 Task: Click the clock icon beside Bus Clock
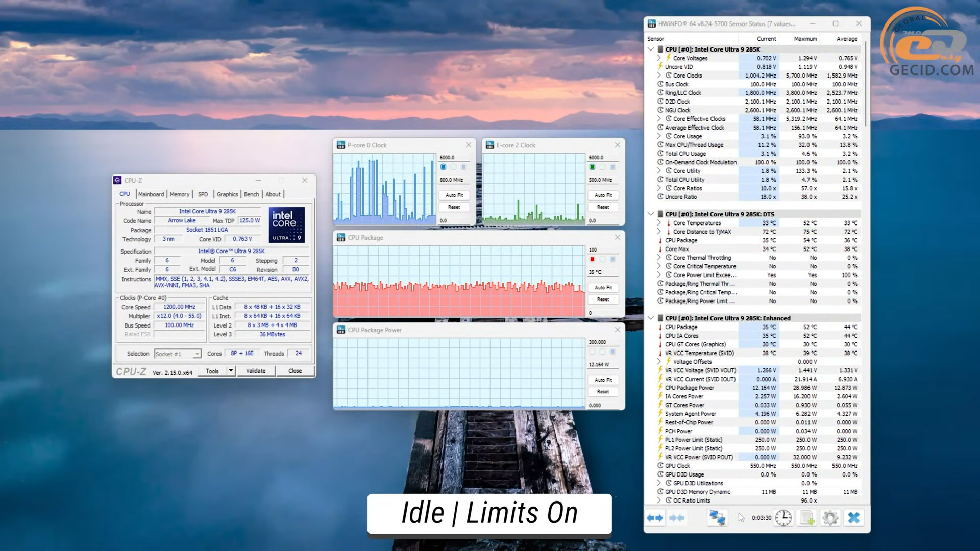coord(660,84)
